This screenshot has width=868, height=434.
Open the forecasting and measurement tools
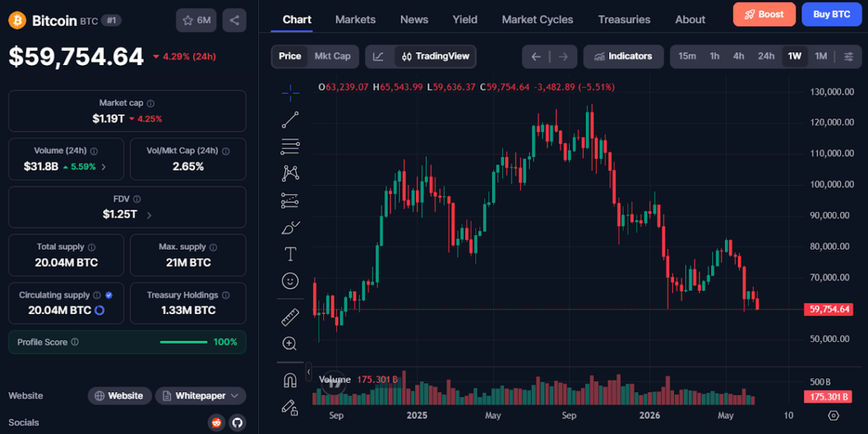click(x=291, y=200)
